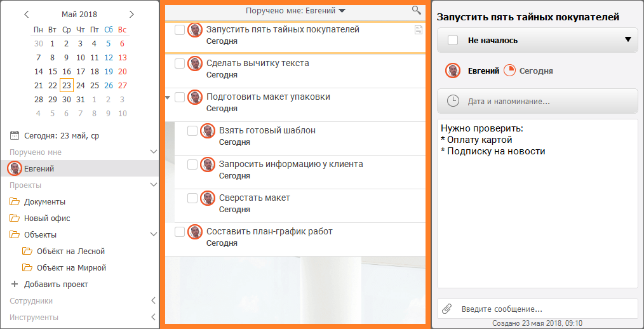The height and width of the screenshot is (329, 644).
Task: Select May 27 in the calendar
Action: point(123,86)
